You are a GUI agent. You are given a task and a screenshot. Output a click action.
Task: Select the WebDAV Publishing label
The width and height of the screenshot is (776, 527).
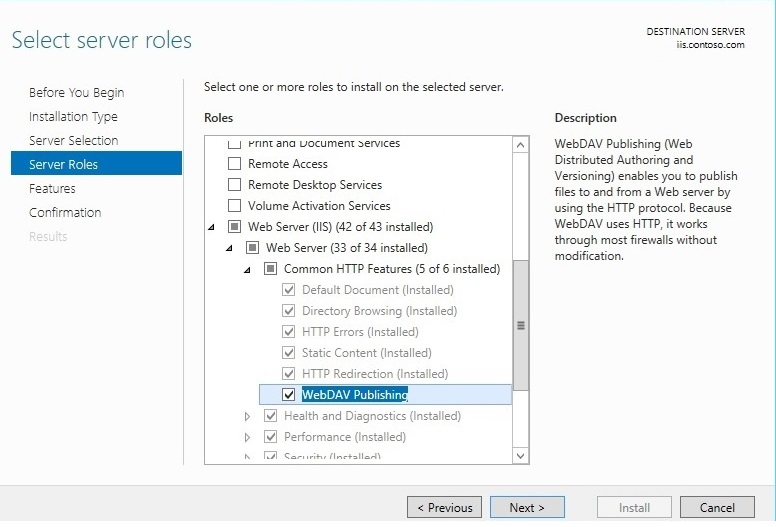pos(355,394)
